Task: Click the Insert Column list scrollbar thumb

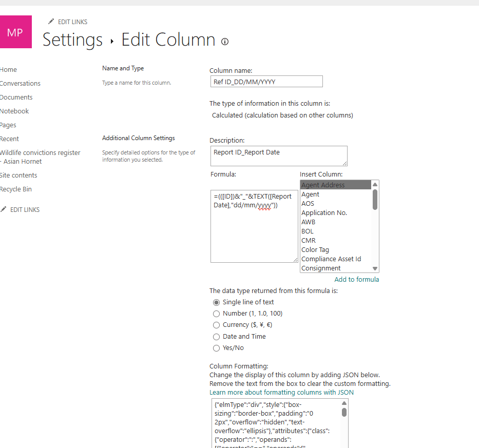Action: (x=375, y=200)
